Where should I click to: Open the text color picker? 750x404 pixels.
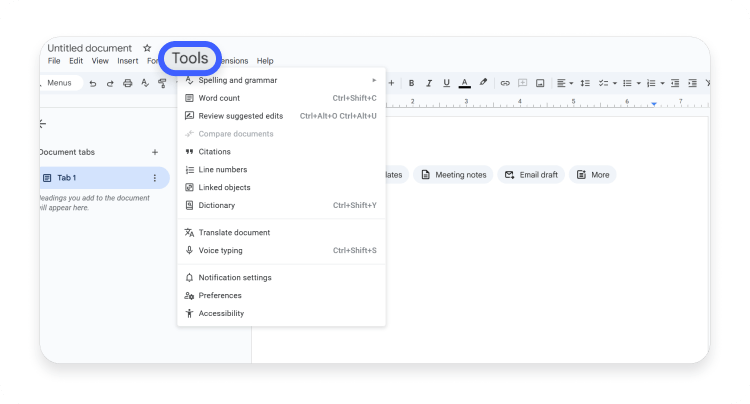click(464, 83)
